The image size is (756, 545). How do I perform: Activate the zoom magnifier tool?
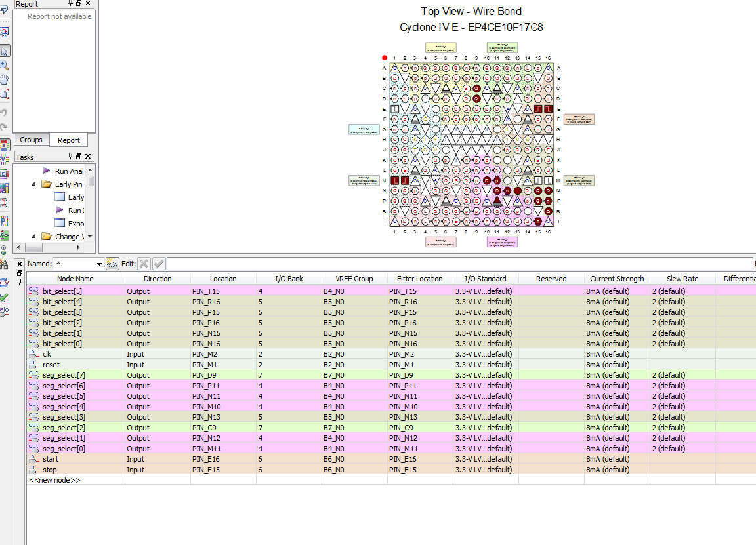click(x=5, y=65)
